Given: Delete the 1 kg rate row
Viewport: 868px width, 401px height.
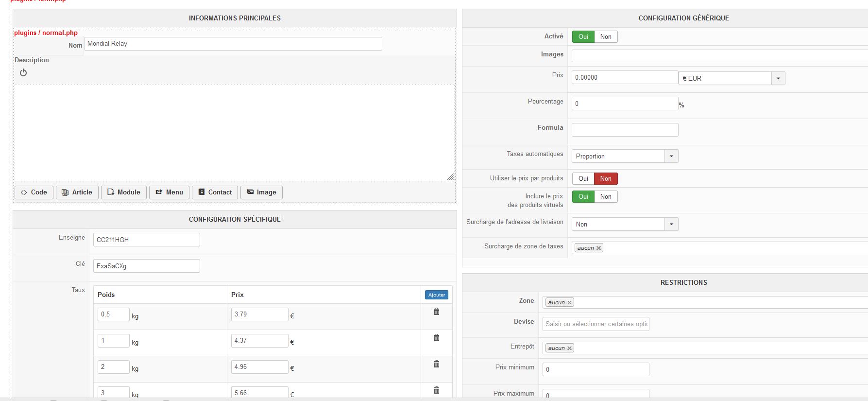Looking at the screenshot, I should click(x=437, y=338).
